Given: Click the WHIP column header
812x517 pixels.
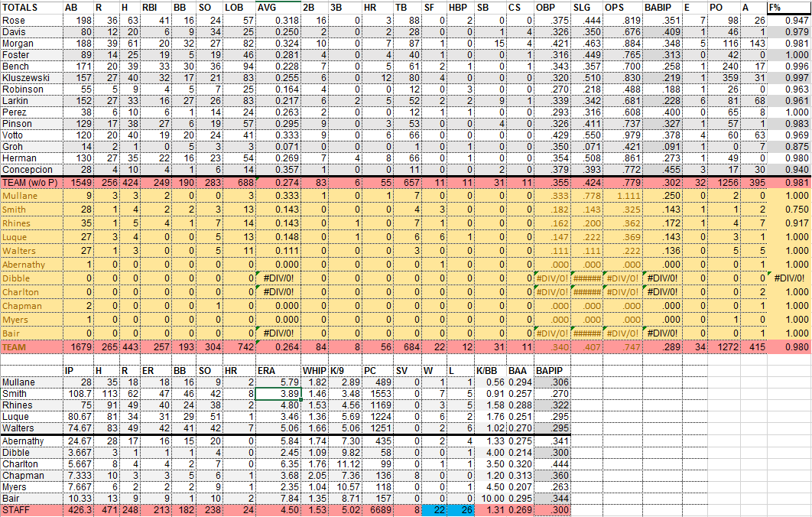Looking at the screenshot, I should pos(314,370).
